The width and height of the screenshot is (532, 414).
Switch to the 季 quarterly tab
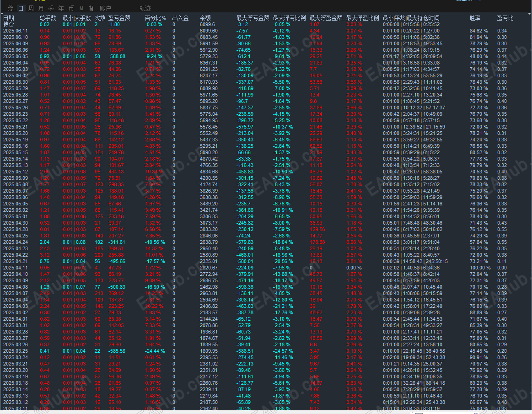51,8
